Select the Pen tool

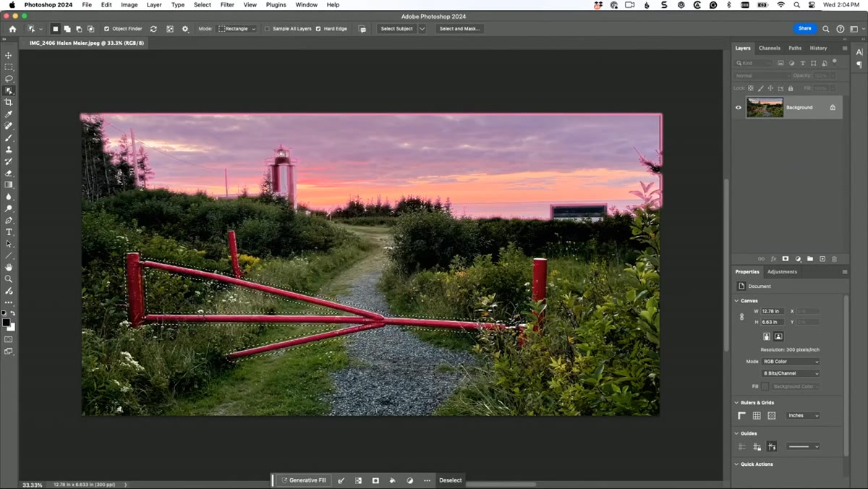[x=9, y=220]
